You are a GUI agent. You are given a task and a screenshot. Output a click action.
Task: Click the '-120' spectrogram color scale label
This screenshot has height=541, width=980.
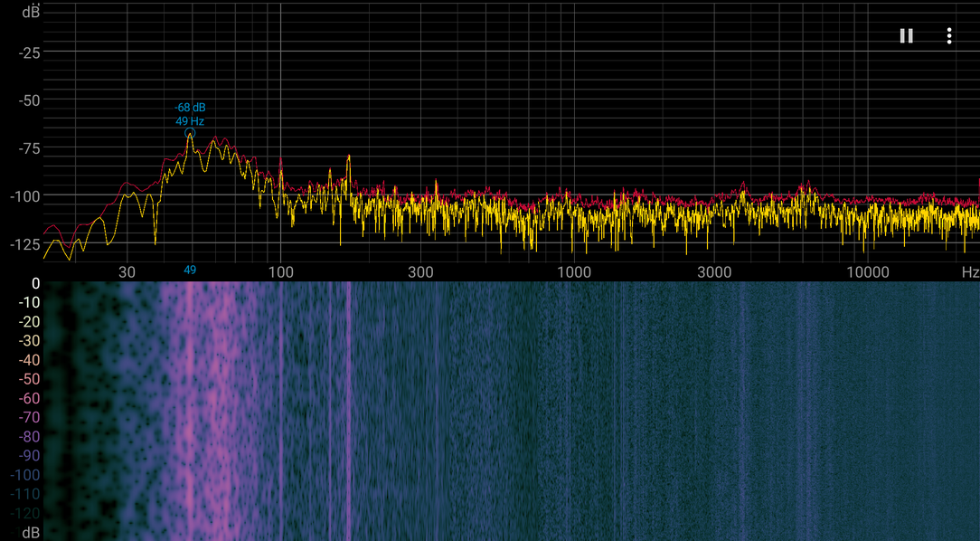(x=25, y=514)
